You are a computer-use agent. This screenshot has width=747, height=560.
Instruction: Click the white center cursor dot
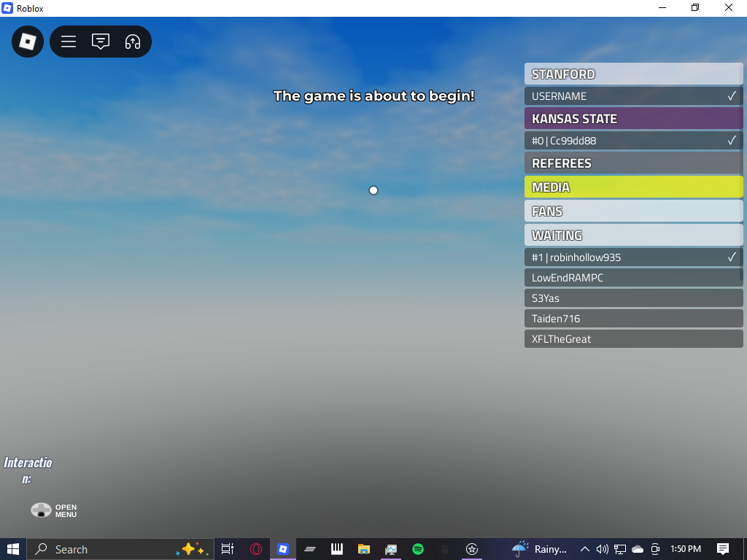pos(373,190)
